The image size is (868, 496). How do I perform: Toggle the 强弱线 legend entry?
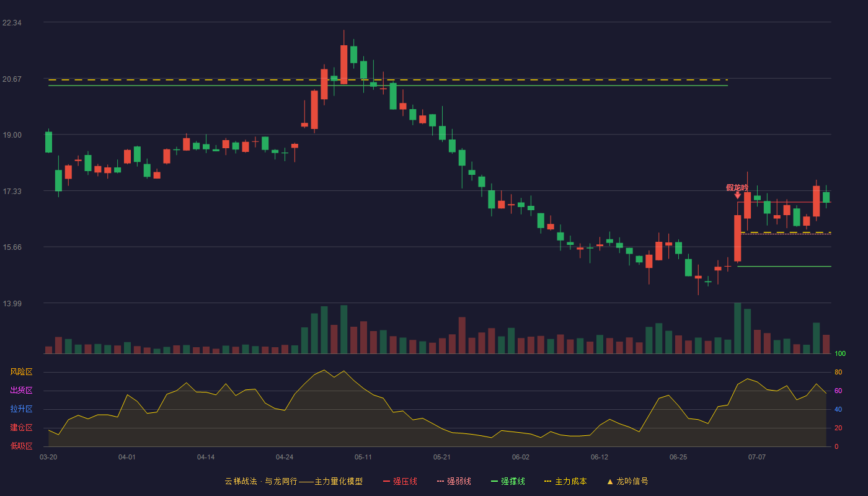click(x=454, y=481)
